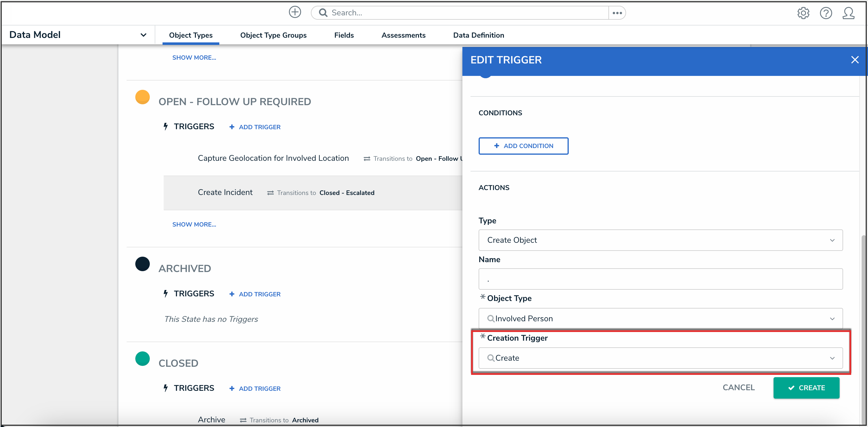Screen dimensions: 868x427
Task: Open the user profile icon
Action: tap(848, 13)
